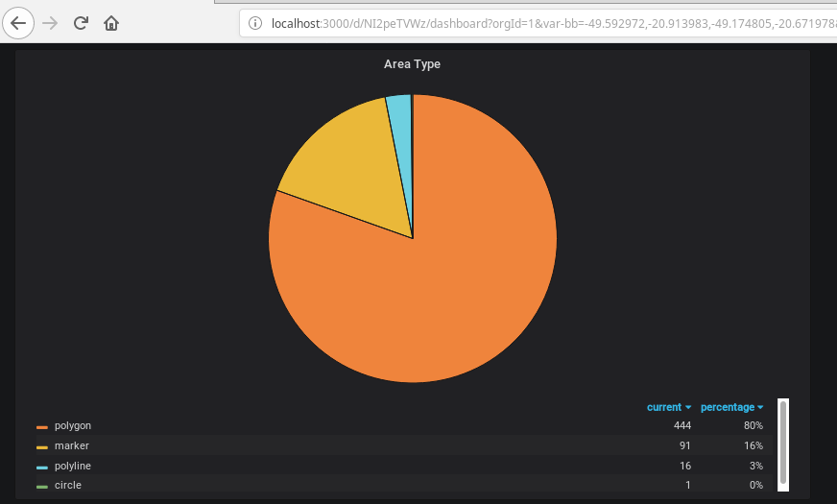Click the browser forward arrow button
This screenshot has height=504, width=837.
(50, 22)
